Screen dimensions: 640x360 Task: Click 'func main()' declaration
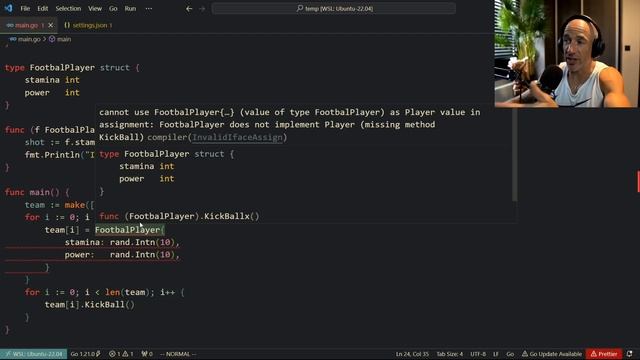[37, 192]
